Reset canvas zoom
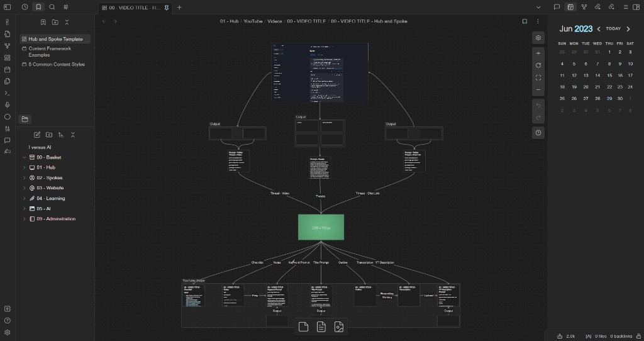Screen dimensions: 644x341 tap(538, 65)
